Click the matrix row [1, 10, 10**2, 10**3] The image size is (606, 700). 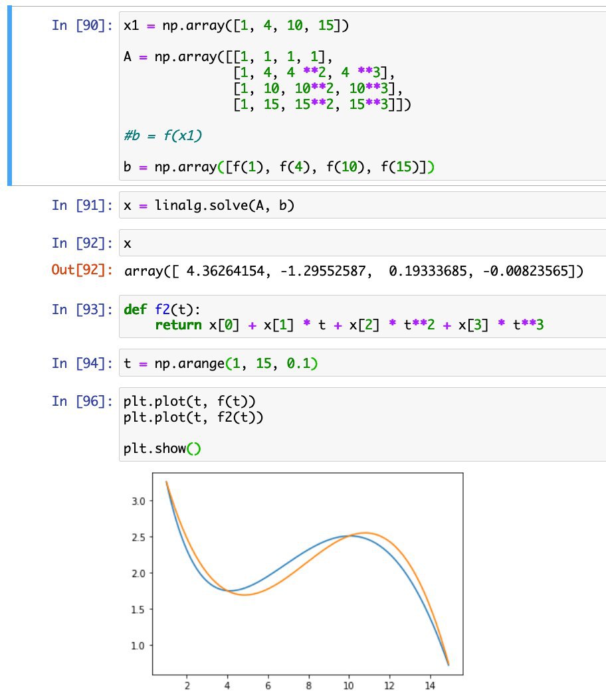click(x=318, y=88)
